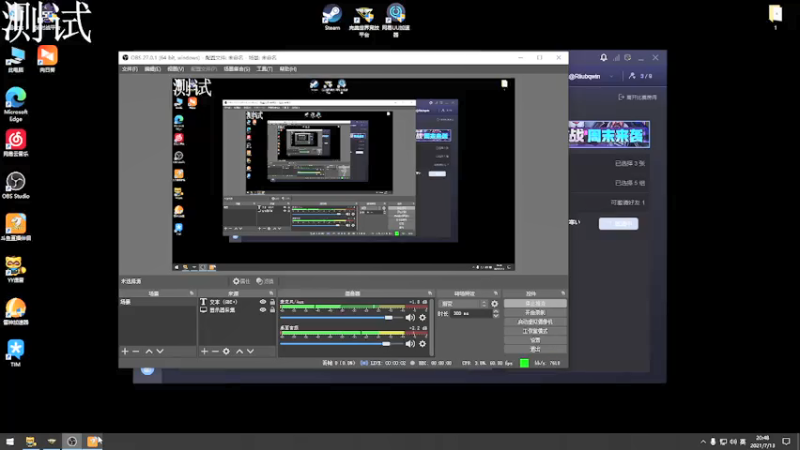Move the source down in the Sources list
Screen dimensions: 800x450
[251, 351]
